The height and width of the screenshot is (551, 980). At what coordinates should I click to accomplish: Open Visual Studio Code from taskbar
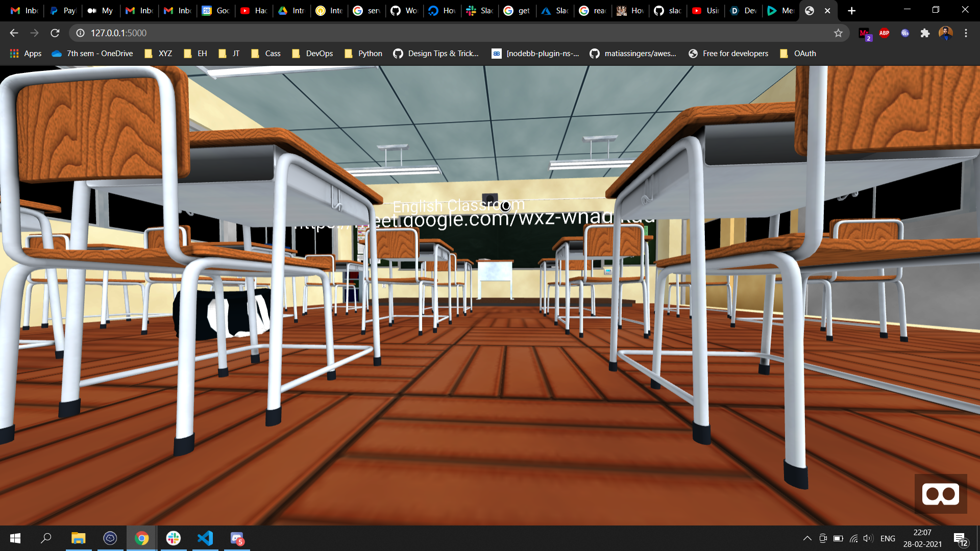[205, 538]
